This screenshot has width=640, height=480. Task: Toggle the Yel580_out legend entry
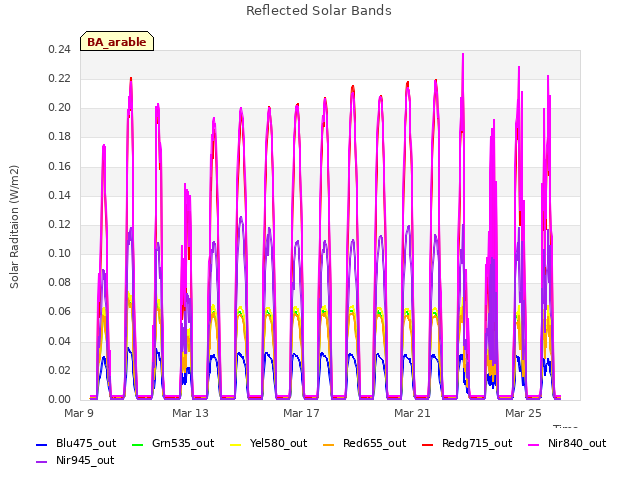point(268,444)
